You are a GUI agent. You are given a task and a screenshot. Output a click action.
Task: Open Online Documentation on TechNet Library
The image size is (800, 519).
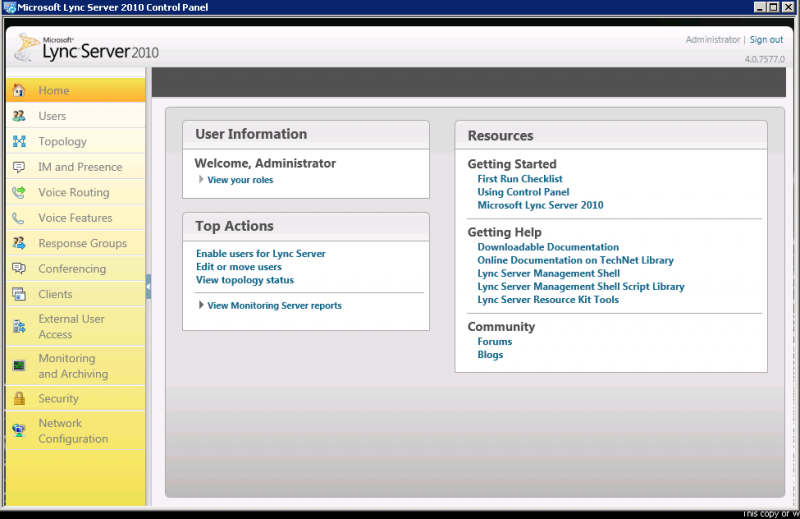coord(576,260)
